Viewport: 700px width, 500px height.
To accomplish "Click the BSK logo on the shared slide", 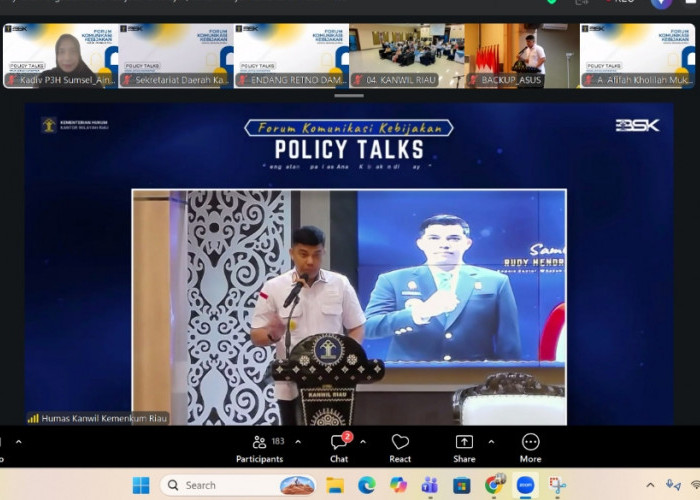I will pos(637,125).
